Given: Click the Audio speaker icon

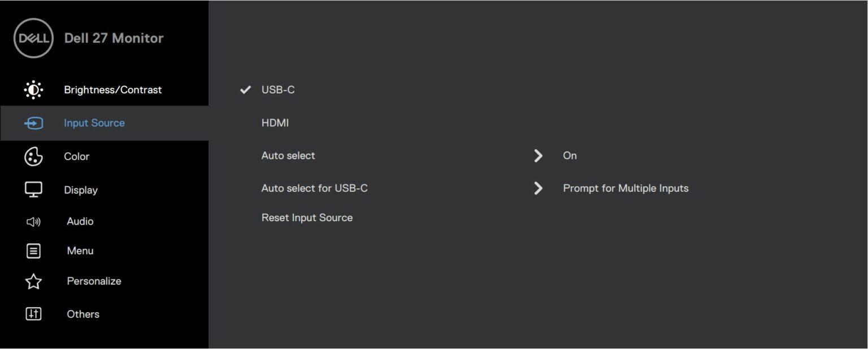Looking at the screenshot, I should click(33, 221).
